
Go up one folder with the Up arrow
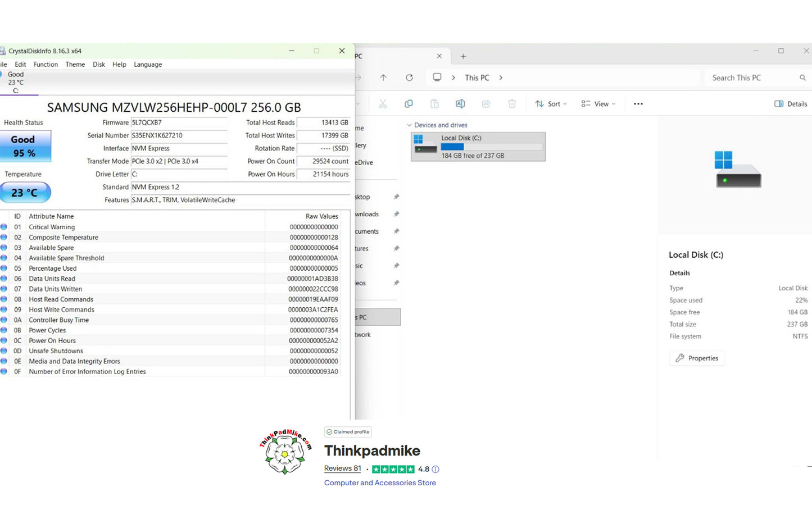click(383, 78)
